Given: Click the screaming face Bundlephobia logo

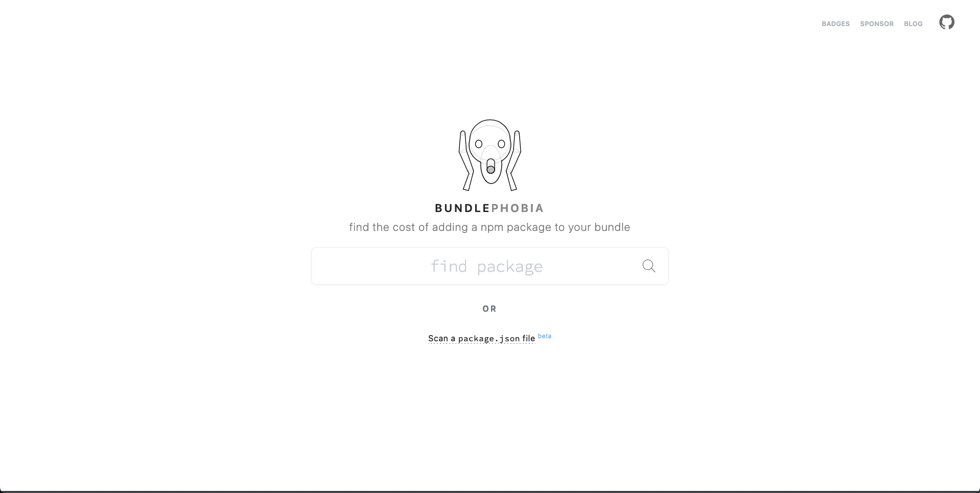Looking at the screenshot, I should click(489, 155).
